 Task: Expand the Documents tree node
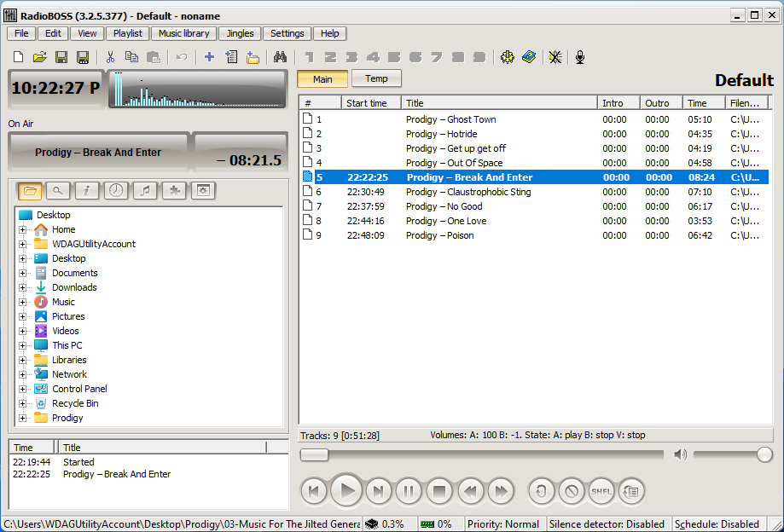coord(22,273)
